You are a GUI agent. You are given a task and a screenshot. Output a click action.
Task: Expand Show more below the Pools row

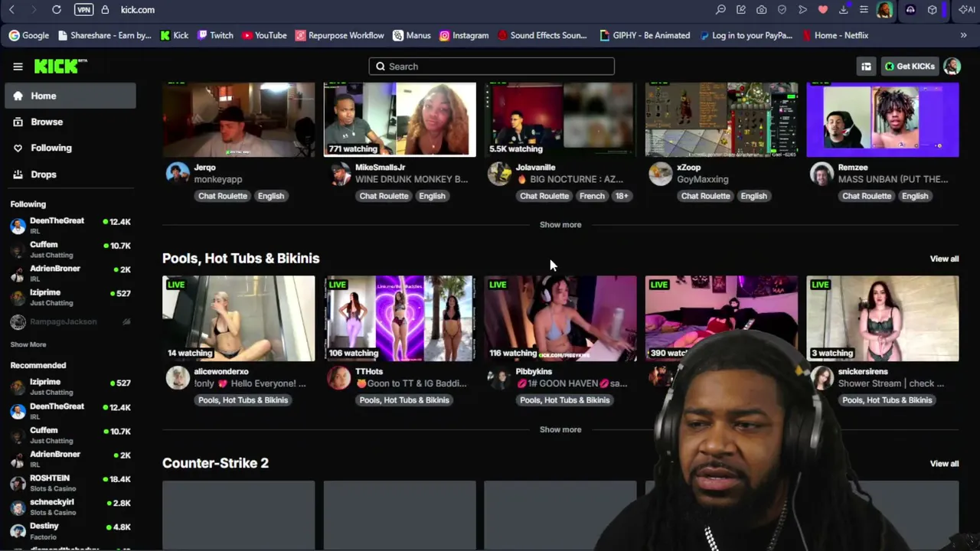coord(560,429)
